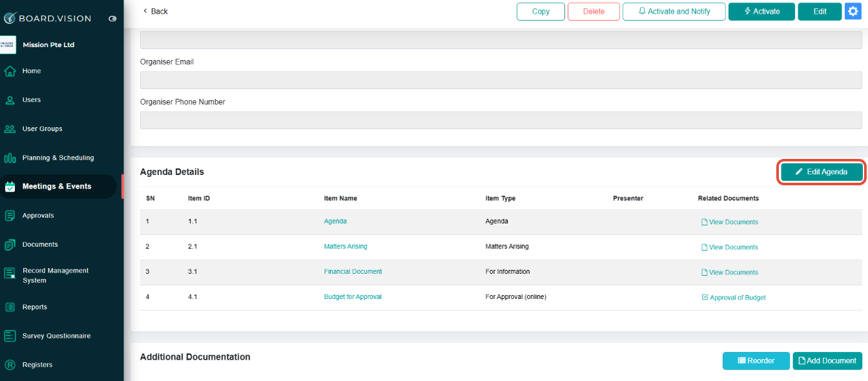Toggle the sidebar collapse switch
The image size is (868, 381).
[x=112, y=19]
